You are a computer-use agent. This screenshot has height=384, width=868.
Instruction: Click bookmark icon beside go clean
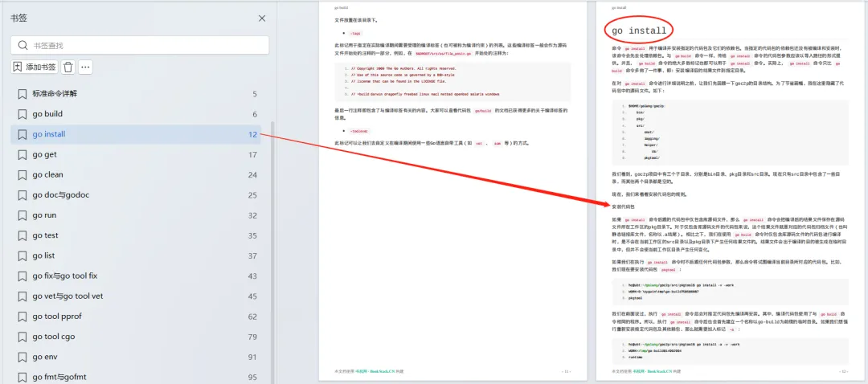coord(23,175)
